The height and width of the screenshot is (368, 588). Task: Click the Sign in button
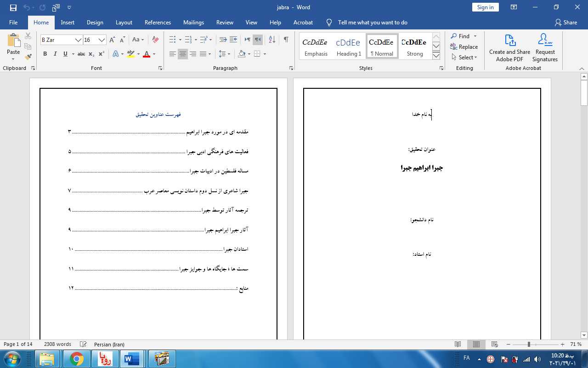click(485, 7)
